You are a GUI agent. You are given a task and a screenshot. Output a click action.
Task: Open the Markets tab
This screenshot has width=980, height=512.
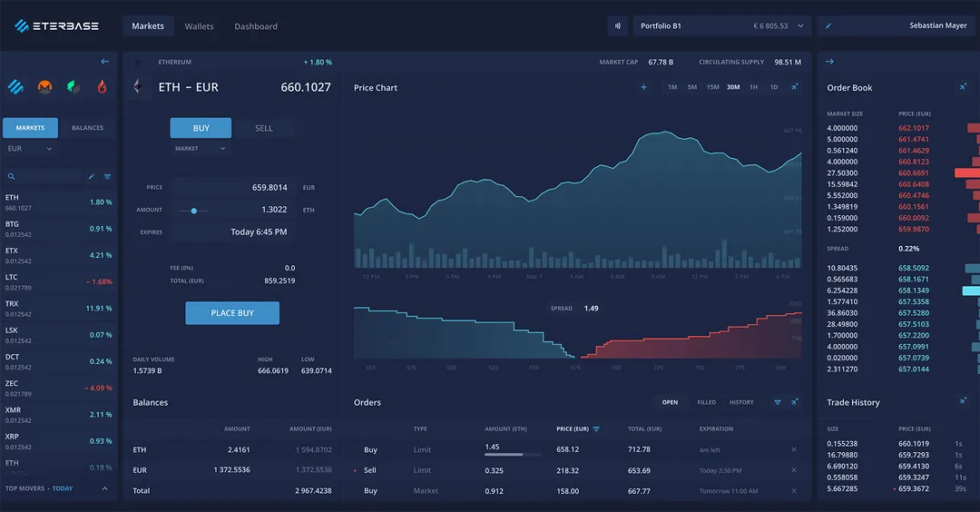148,26
